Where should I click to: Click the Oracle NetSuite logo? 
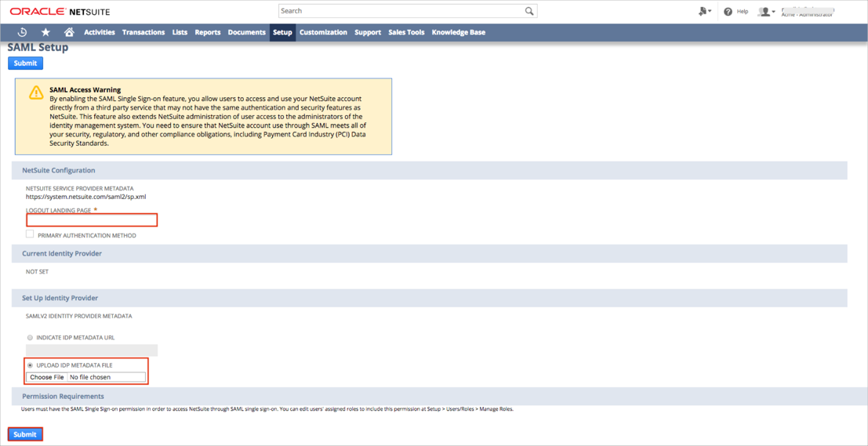click(60, 12)
